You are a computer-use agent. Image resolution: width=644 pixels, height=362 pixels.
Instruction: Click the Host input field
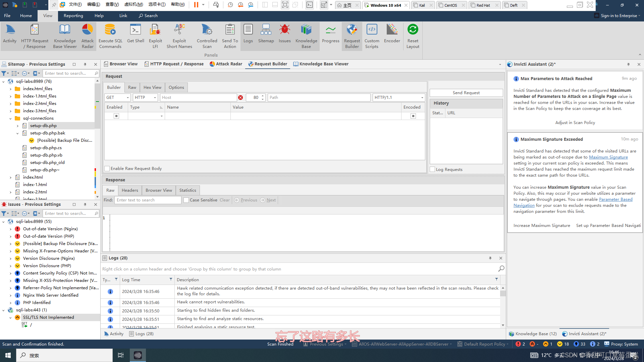click(198, 98)
